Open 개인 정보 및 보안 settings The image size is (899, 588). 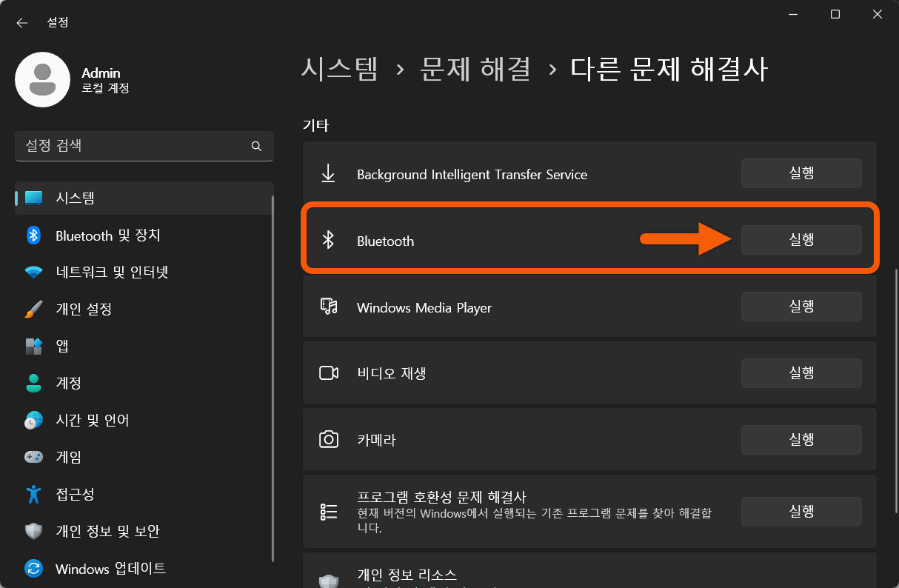click(144, 531)
